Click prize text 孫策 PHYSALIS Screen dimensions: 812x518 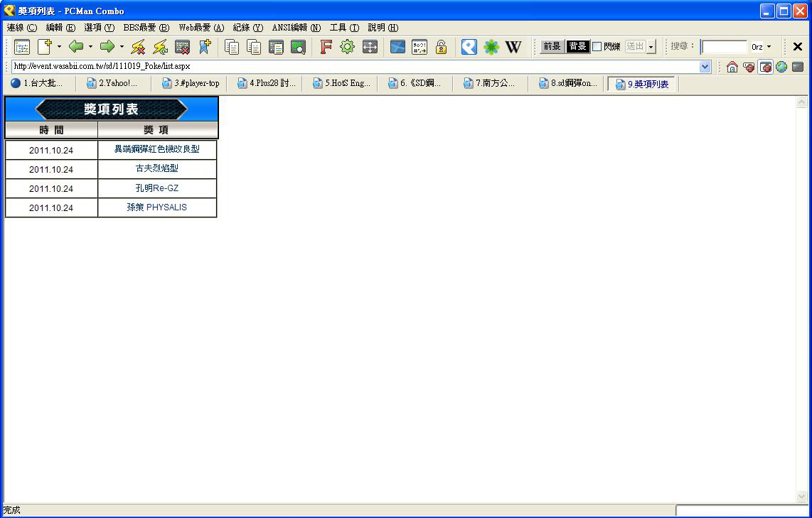[x=157, y=207]
